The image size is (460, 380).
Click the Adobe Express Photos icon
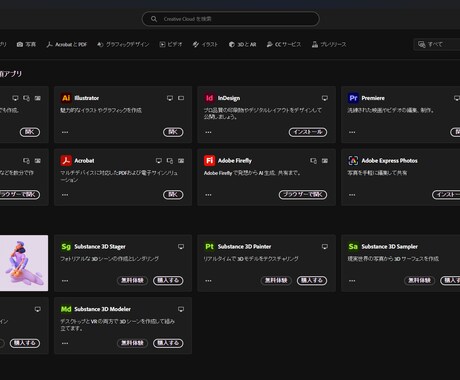(x=353, y=161)
